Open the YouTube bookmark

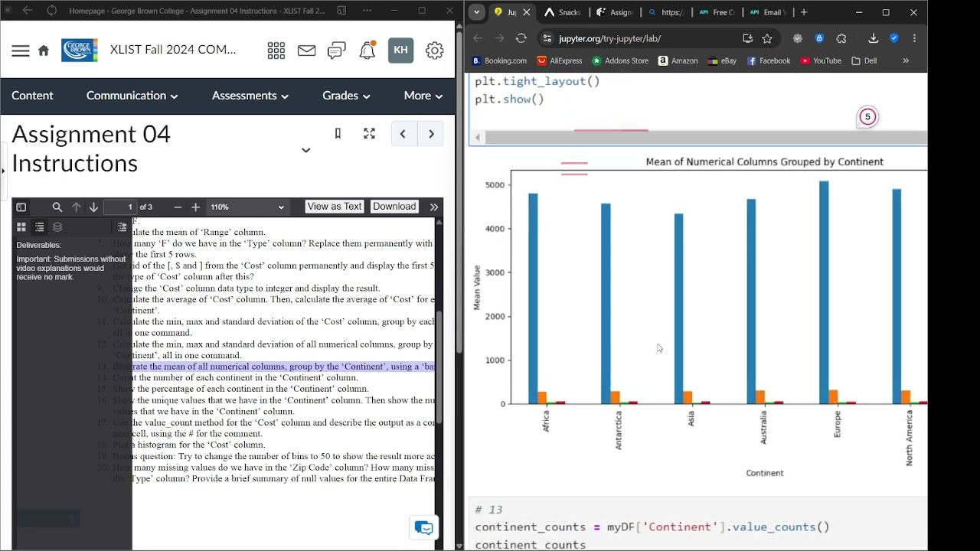click(821, 60)
